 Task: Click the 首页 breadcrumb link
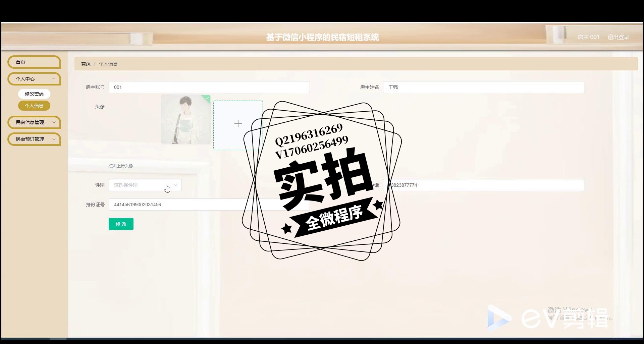pyautogui.click(x=86, y=64)
